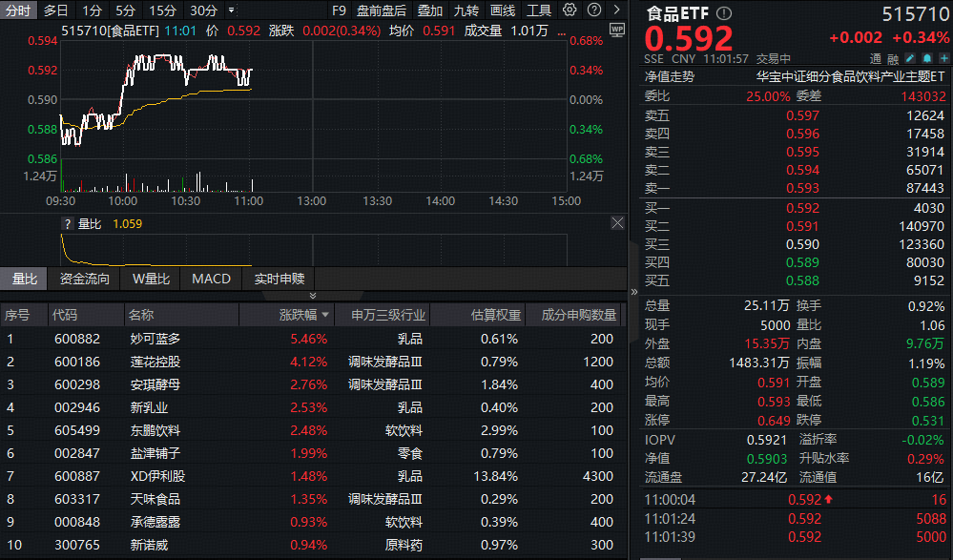Click the F9 button
This screenshot has width=953, height=560.
(x=339, y=10)
